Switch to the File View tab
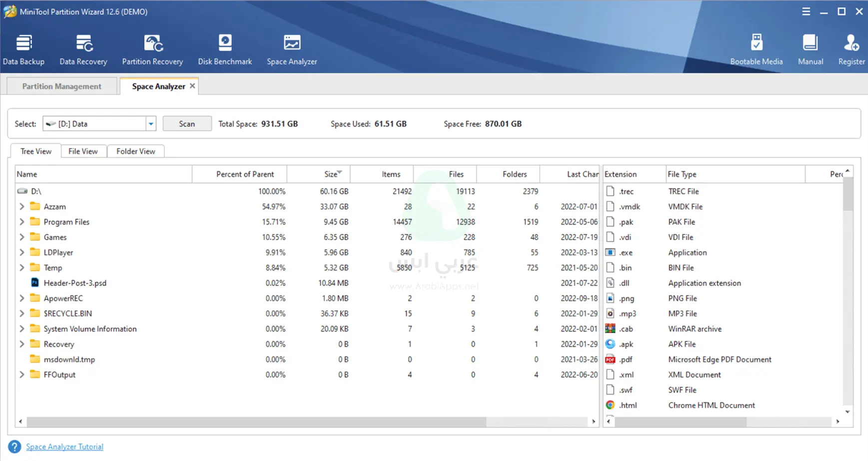This screenshot has width=868, height=461. click(x=83, y=151)
